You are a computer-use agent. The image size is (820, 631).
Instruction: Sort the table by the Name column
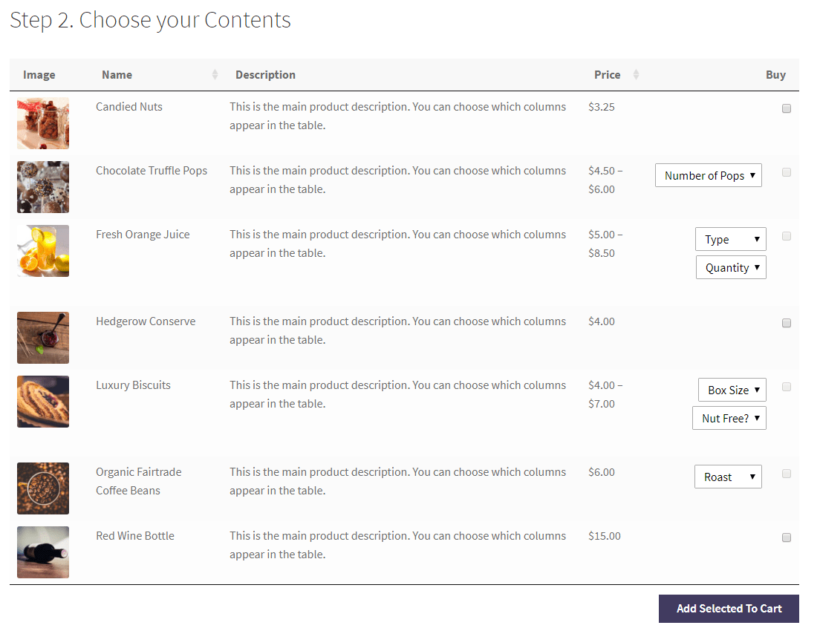click(213, 74)
